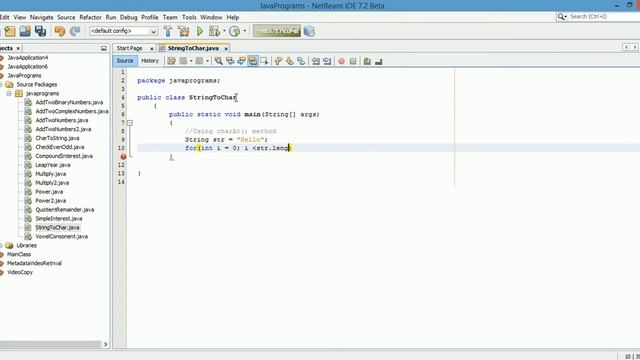The image size is (640, 360).
Task: Run the project with the green play icon
Action: coord(200,31)
